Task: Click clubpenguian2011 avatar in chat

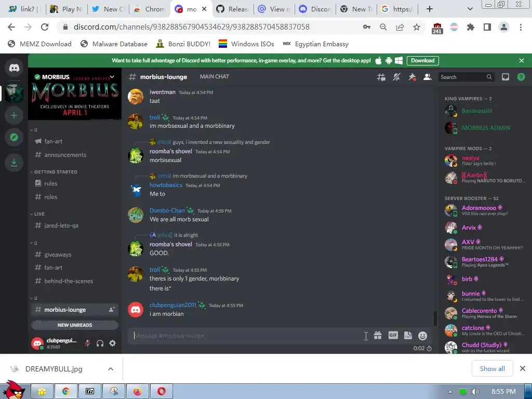Action: pos(136,310)
